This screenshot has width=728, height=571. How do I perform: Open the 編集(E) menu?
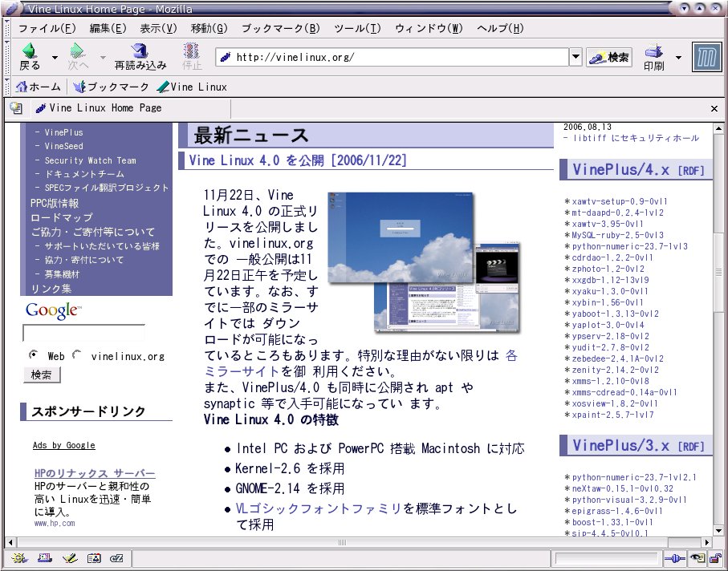[108, 28]
